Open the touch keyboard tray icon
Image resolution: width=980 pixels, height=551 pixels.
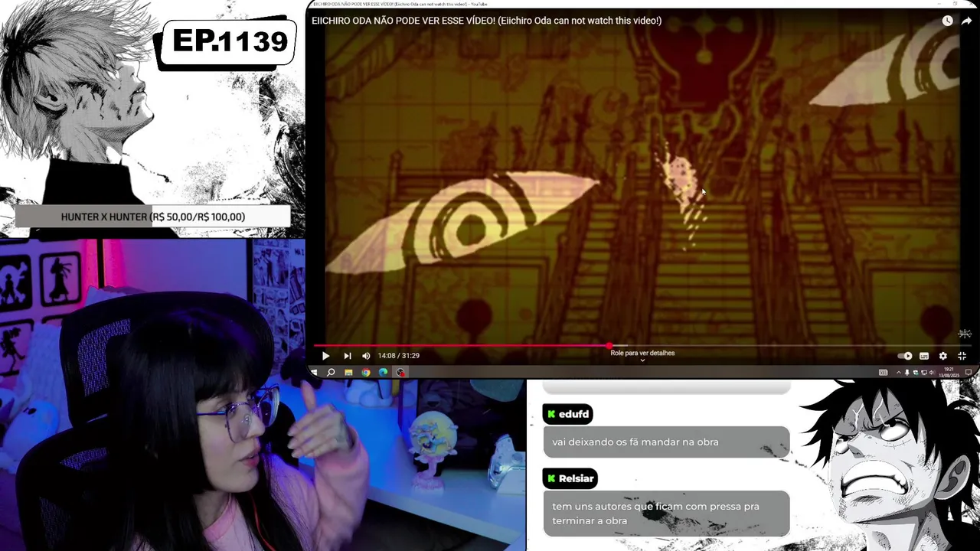click(x=884, y=373)
